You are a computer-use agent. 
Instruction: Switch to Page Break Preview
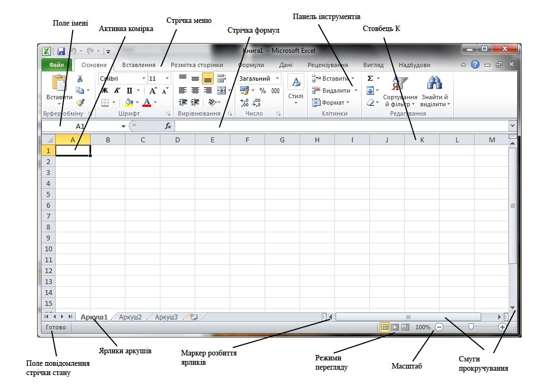tap(406, 327)
